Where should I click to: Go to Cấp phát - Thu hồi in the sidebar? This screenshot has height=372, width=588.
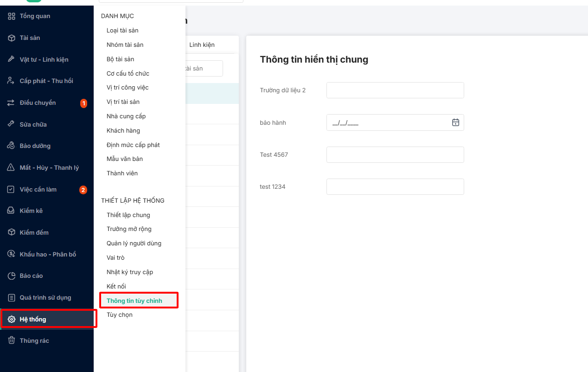coord(46,81)
